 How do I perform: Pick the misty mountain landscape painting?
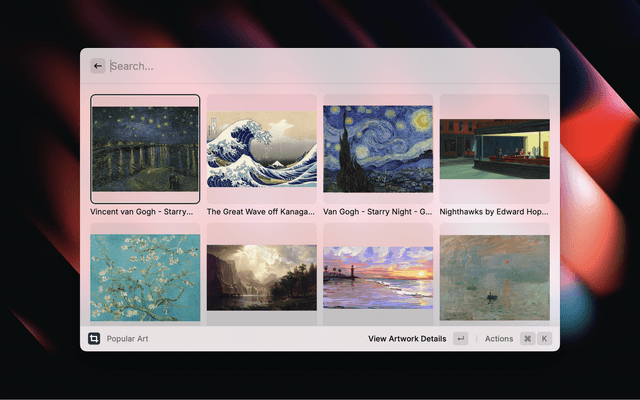[x=261, y=277]
